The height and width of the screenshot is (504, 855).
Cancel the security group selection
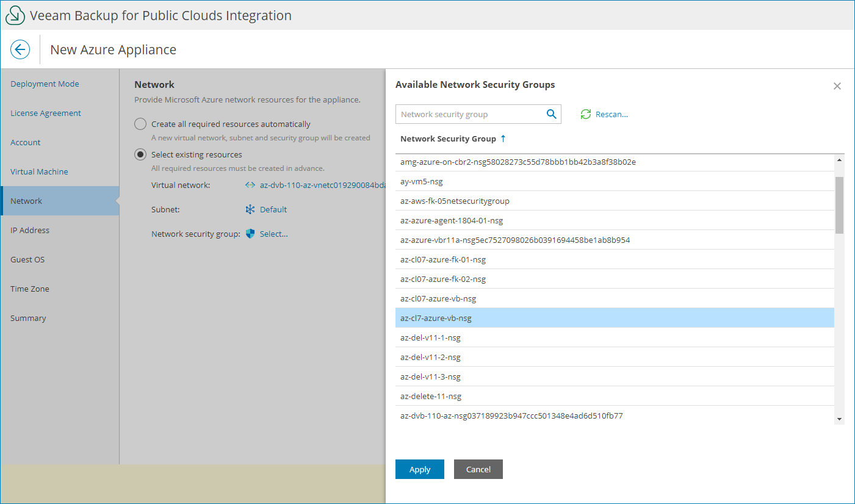click(478, 469)
